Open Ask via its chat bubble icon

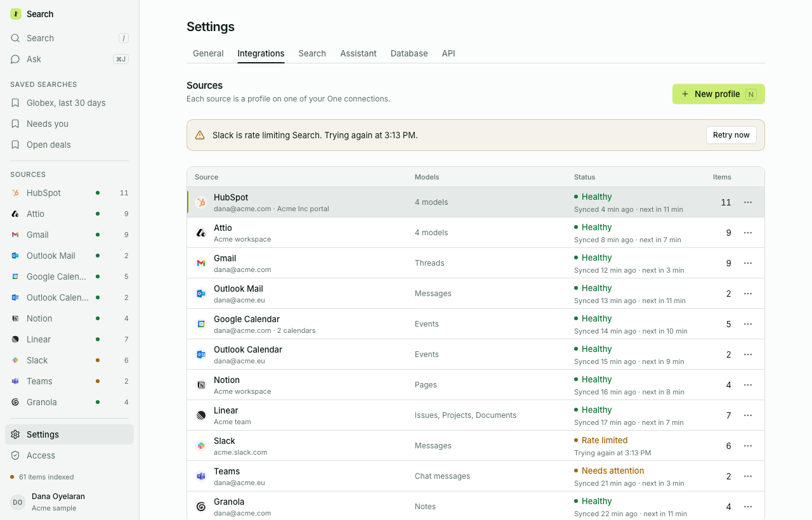click(x=15, y=59)
